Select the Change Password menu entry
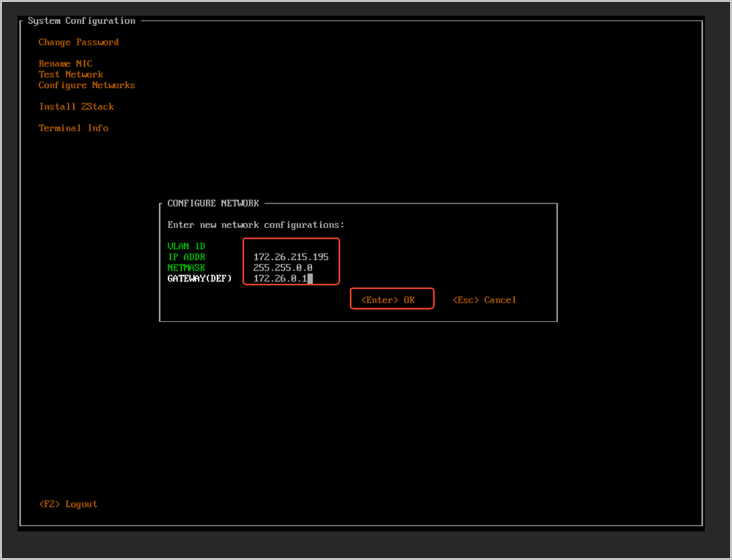 pyautogui.click(x=79, y=42)
